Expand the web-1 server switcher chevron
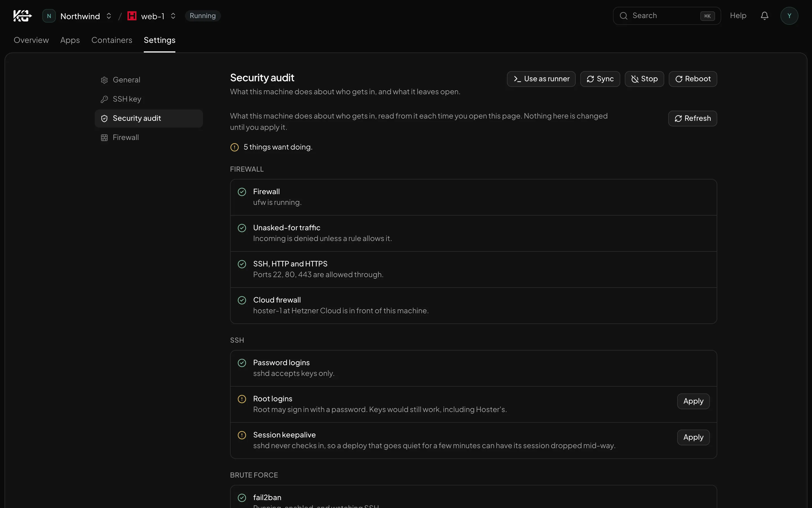 [173, 16]
